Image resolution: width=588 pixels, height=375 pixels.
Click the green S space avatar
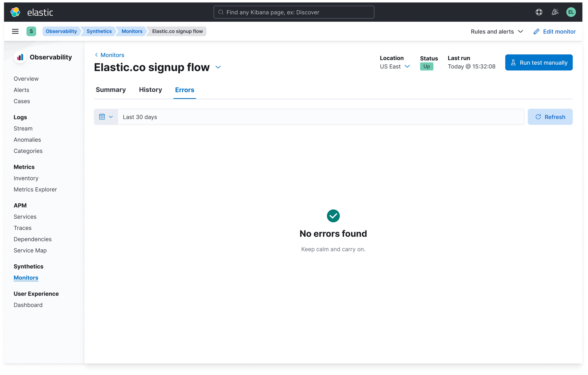(x=31, y=31)
